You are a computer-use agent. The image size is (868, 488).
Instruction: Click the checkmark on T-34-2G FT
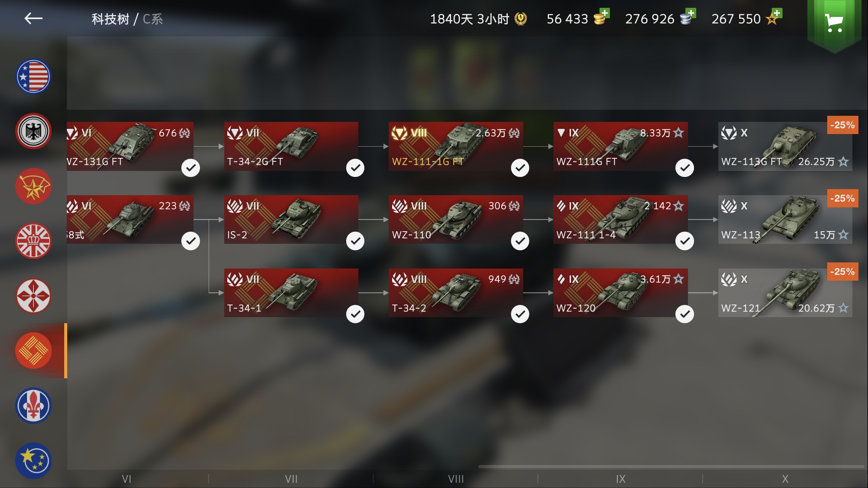tap(355, 168)
